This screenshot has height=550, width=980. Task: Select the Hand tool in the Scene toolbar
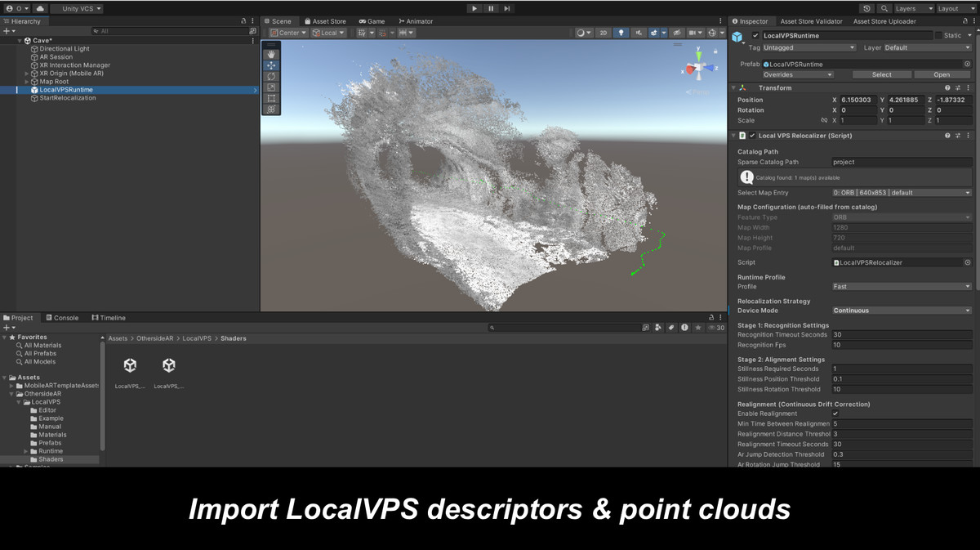(271, 55)
